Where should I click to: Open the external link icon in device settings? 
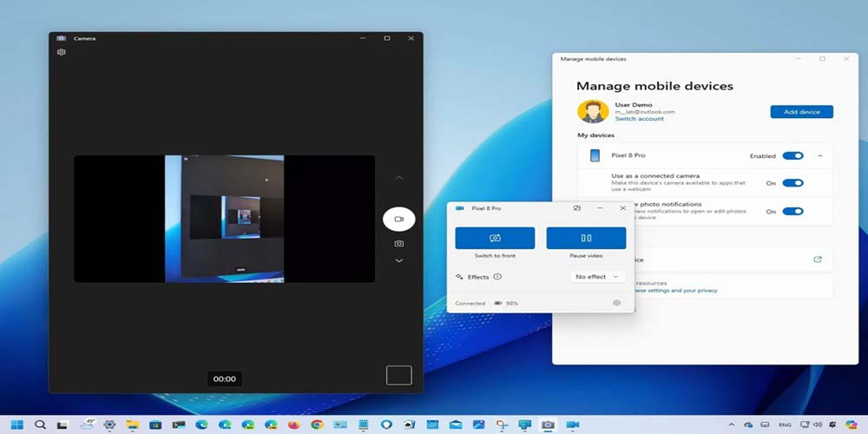tap(817, 260)
